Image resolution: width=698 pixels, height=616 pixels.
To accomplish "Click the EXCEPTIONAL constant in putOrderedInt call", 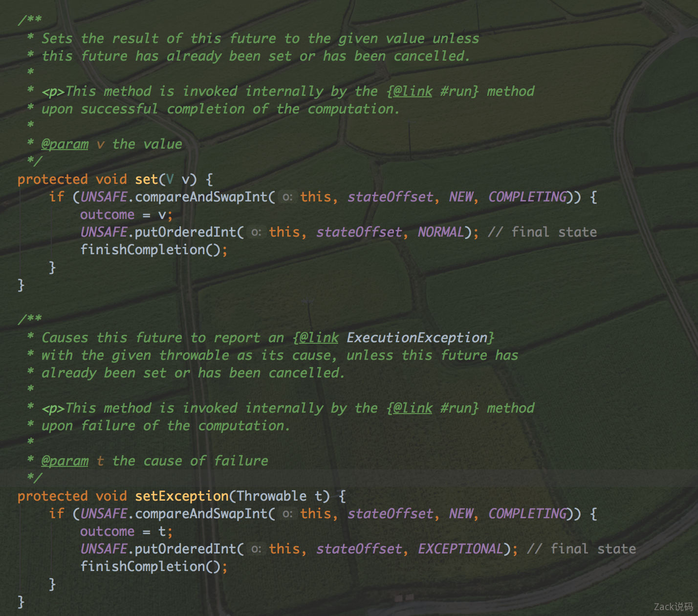I will pyautogui.click(x=460, y=549).
